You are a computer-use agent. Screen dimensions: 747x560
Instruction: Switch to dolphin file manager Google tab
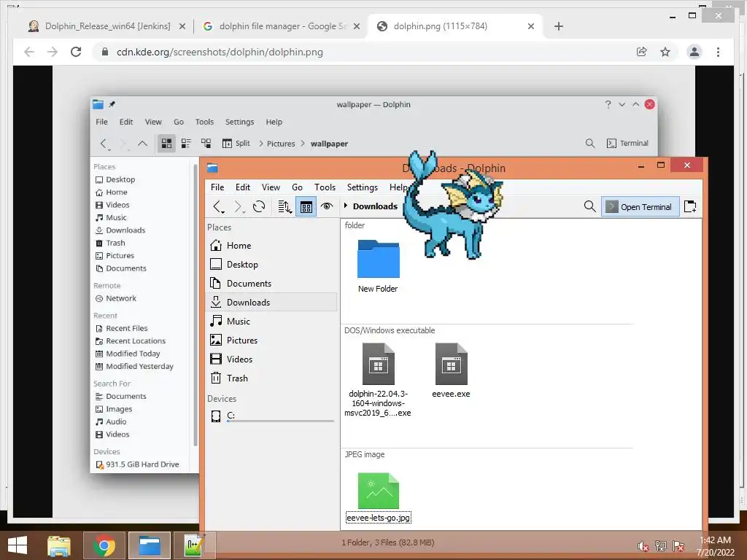click(x=282, y=26)
